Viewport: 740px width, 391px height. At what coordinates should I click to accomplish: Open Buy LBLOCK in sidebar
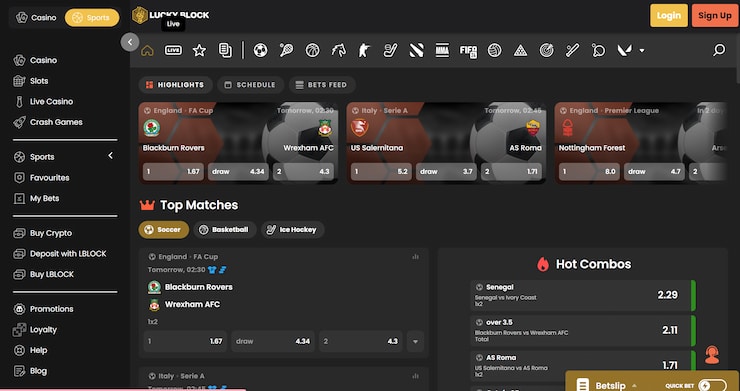(x=43, y=274)
